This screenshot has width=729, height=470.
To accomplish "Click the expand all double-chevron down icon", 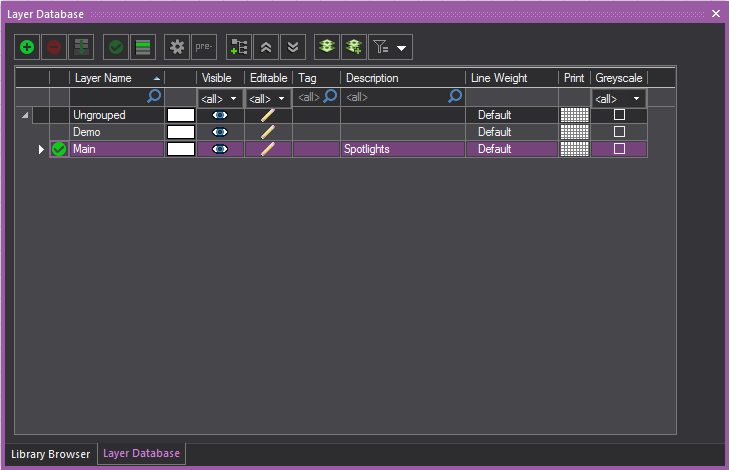I will click(x=291, y=47).
